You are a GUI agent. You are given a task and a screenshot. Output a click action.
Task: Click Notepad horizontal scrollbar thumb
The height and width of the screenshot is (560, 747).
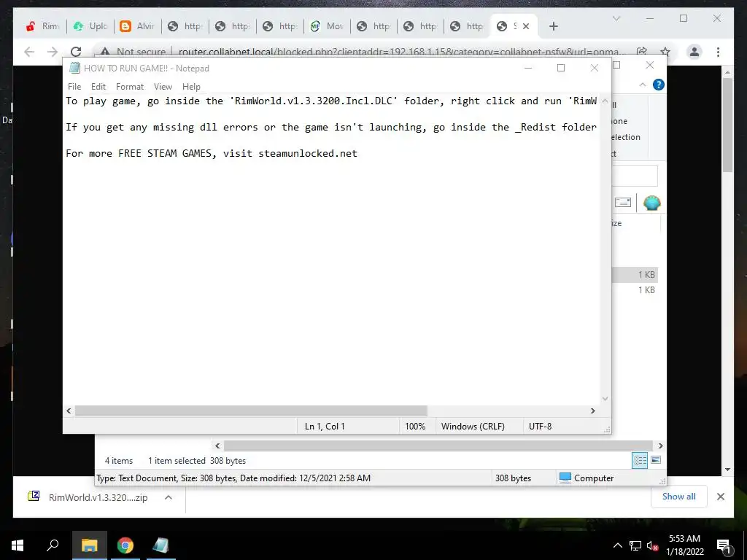point(251,411)
